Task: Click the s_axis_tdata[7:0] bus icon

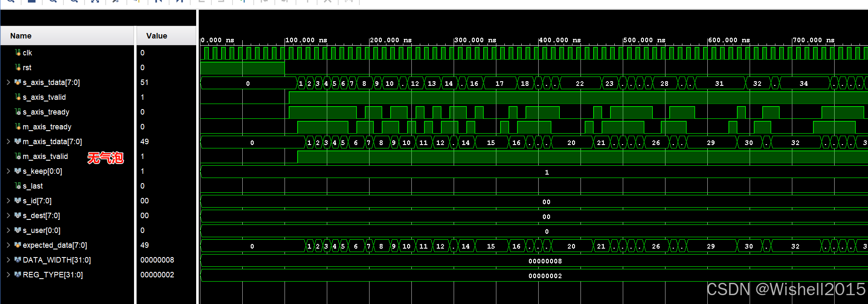Action: 18,82
